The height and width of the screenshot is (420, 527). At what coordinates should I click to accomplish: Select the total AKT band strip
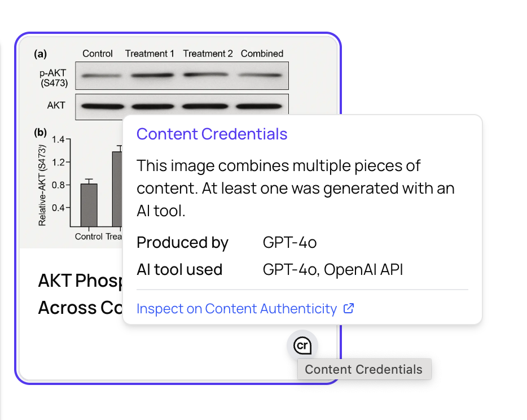pos(182,106)
